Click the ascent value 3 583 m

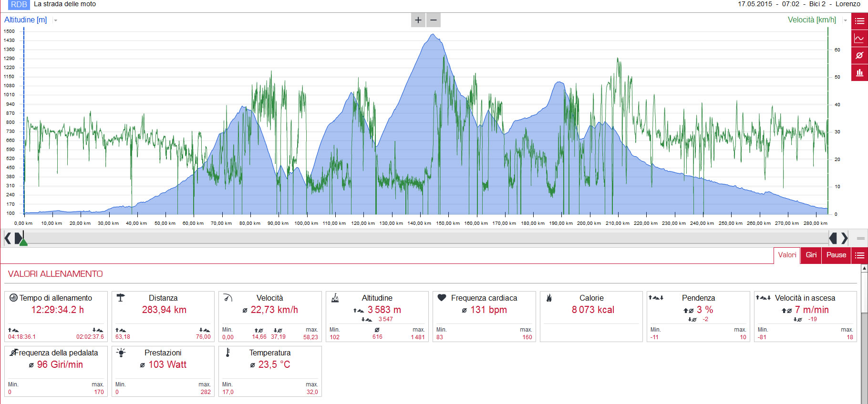384,310
